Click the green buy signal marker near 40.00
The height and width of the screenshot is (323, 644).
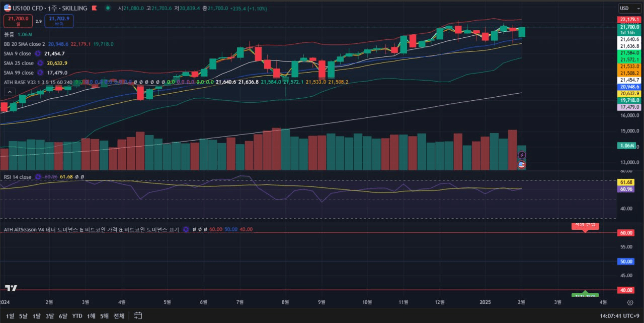(585, 295)
